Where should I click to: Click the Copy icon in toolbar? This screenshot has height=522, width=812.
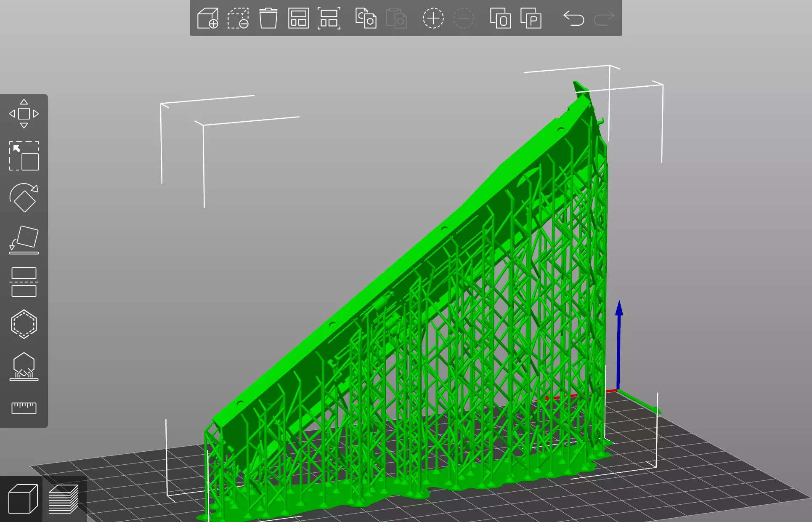[366, 18]
